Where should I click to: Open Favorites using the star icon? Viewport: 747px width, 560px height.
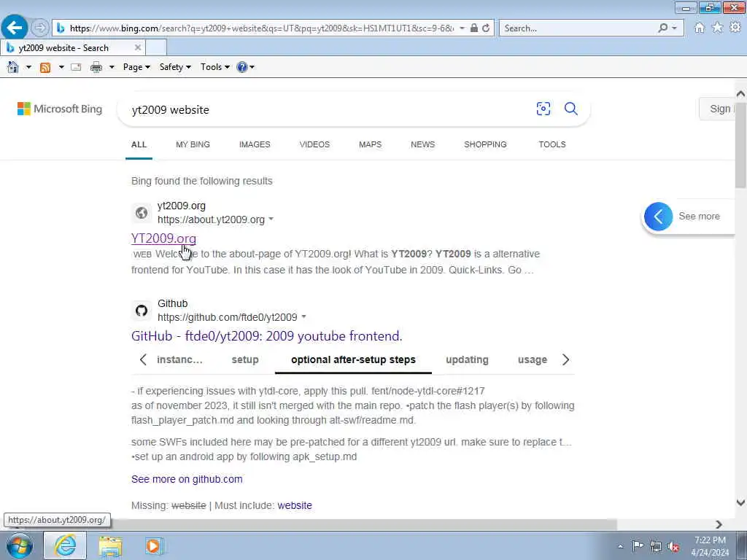pyautogui.click(x=717, y=28)
